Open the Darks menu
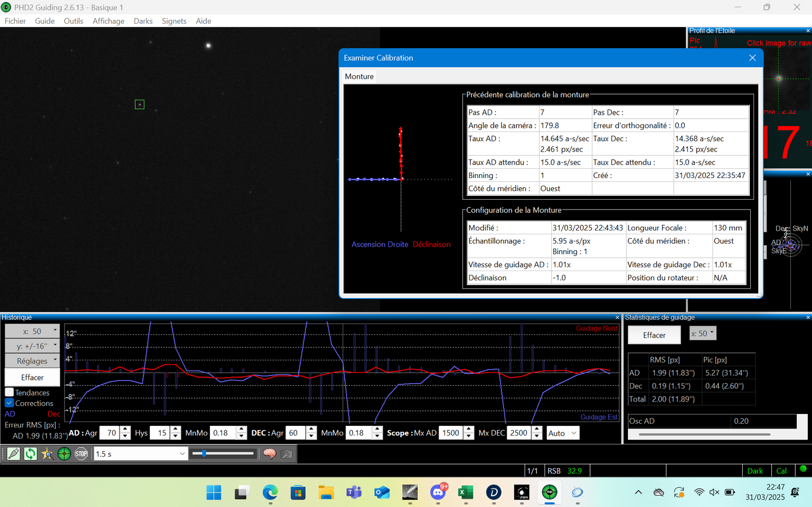 point(143,21)
